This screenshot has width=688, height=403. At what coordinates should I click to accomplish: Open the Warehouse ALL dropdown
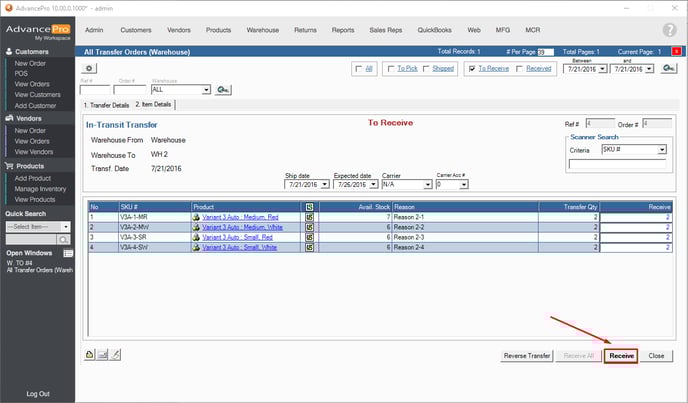[205, 90]
